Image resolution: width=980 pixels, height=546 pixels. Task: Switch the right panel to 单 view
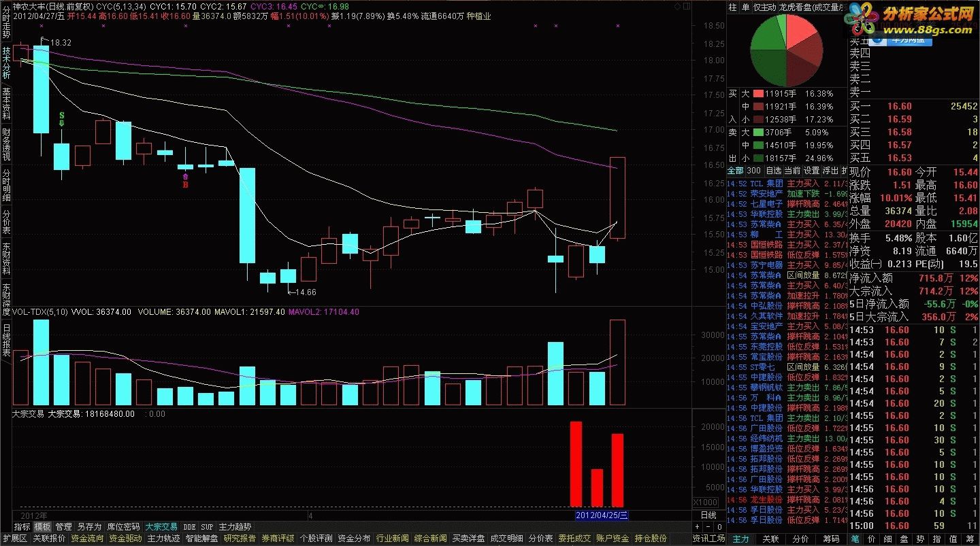pos(745,7)
